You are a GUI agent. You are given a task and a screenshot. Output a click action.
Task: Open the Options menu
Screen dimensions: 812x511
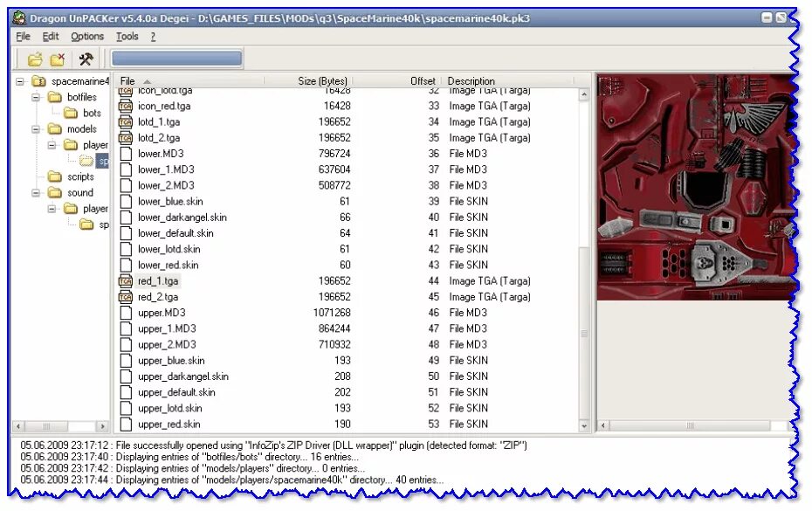click(87, 37)
